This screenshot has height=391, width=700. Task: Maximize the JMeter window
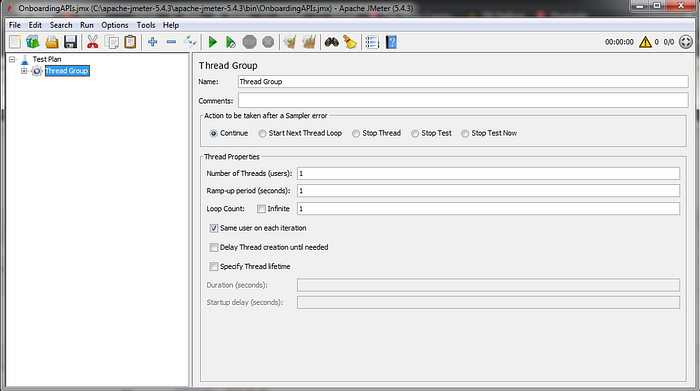click(x=657, y=6)
